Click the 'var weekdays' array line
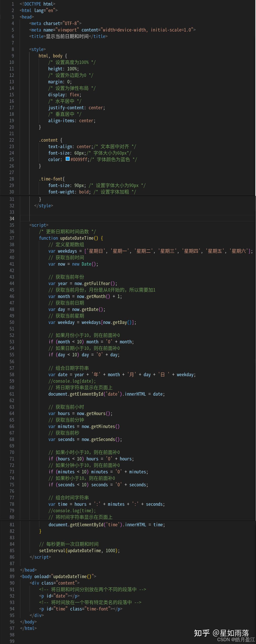Image resolution: width=256 pixels, height=644 pixels. pyautogui.click(x=151, y=251)
